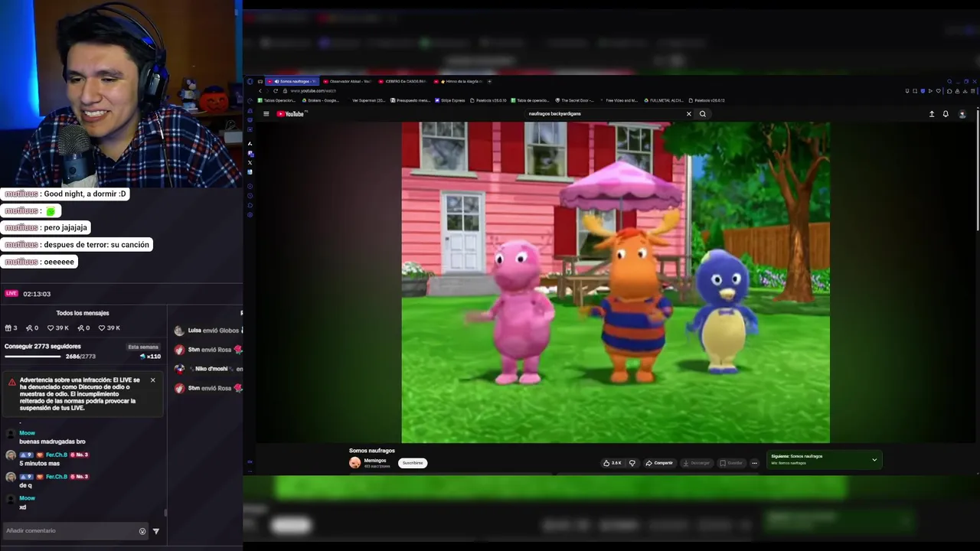This screenshot has height=551, width=980.
Task: Click the live timer 02:13:03
Action: [37, 294]
